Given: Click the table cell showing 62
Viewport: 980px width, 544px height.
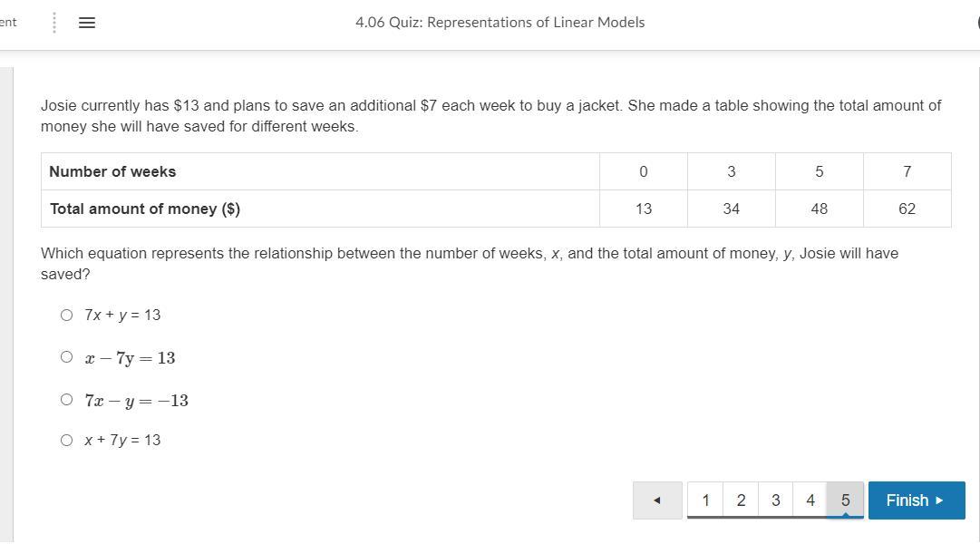Looking at the screenshot, I should tap(907, 209).
